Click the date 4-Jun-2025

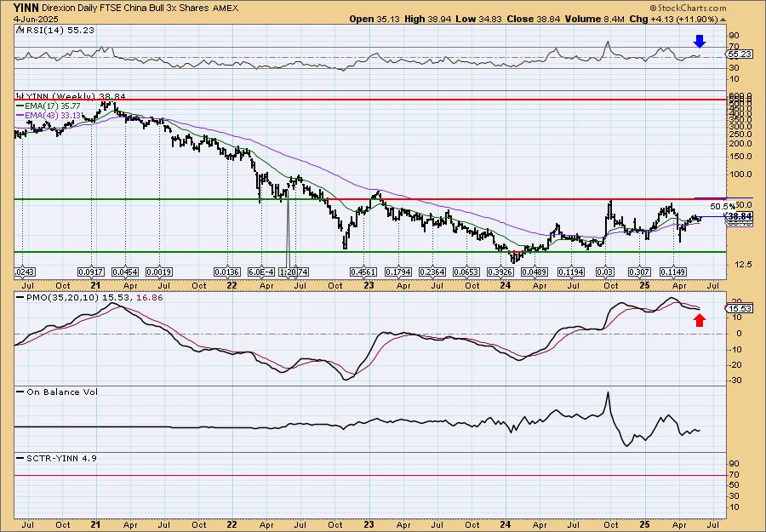[36, 20]
